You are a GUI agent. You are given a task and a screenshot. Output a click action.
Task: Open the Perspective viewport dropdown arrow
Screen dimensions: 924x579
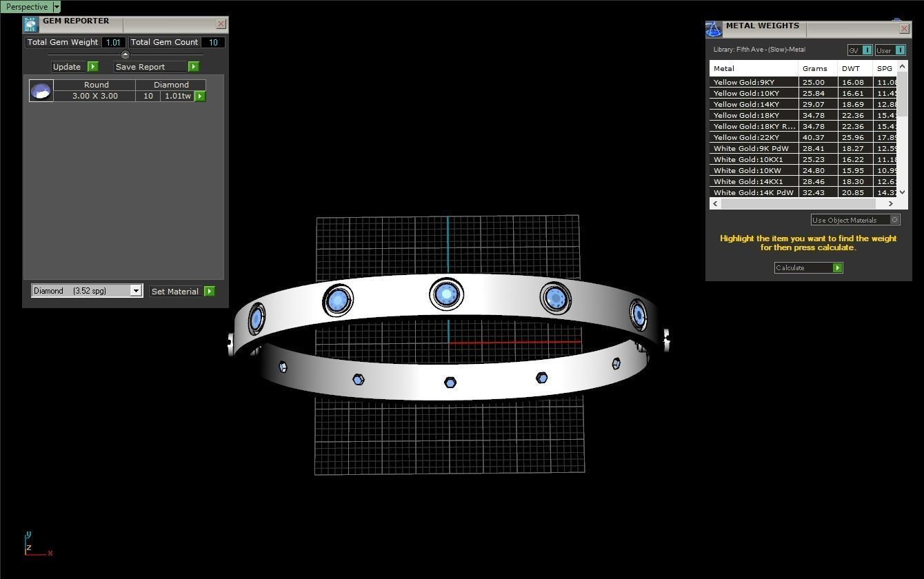click(57, 7)
